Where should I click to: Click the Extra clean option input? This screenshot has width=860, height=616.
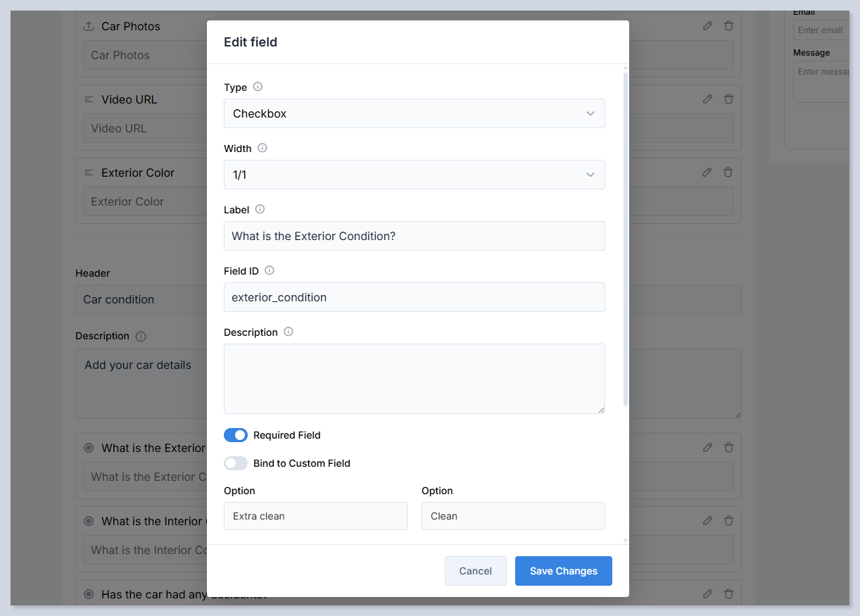(x=315, y=516)
